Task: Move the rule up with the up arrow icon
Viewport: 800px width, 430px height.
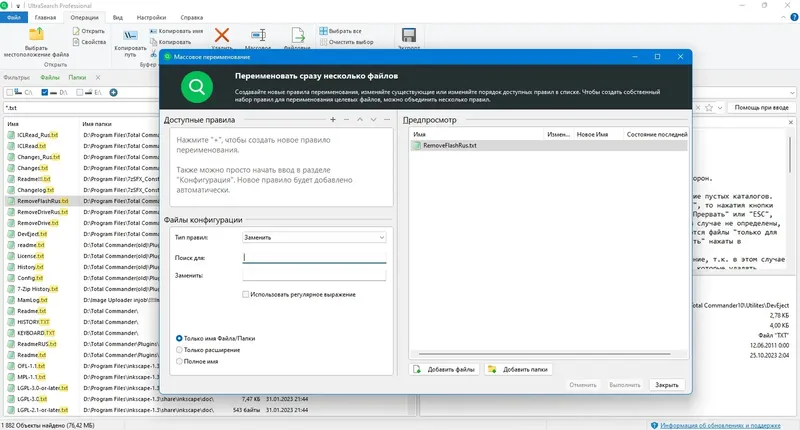Action: point(360,119)
